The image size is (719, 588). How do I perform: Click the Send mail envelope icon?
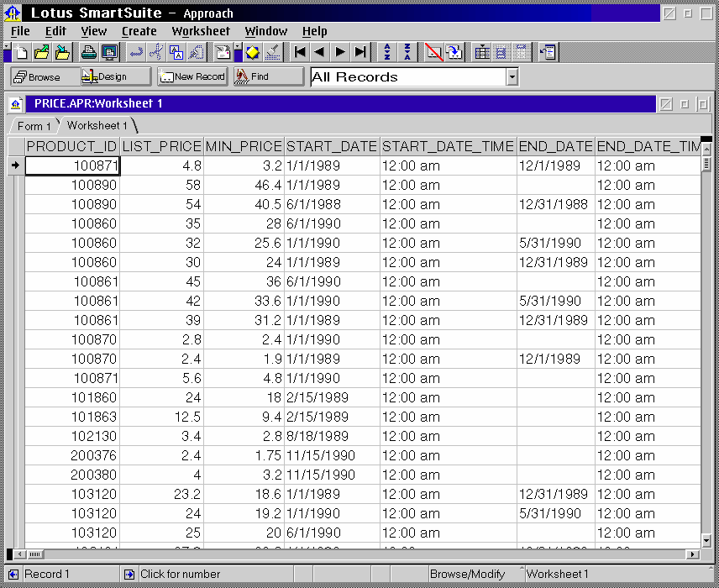click(x=223, y=52)
